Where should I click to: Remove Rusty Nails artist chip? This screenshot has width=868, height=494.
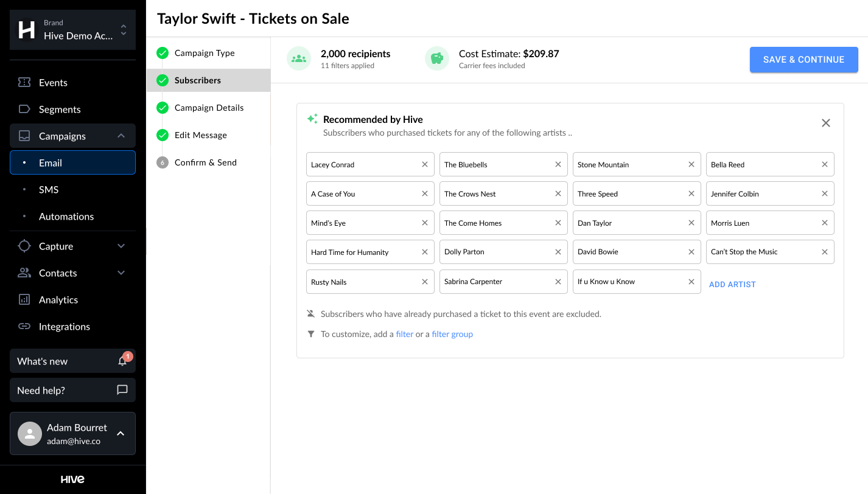pyautogui.click(x=425, y=282)
